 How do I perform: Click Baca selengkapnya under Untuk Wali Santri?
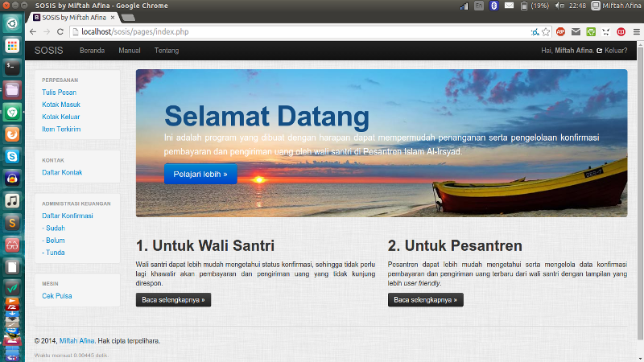pos(173,300)
